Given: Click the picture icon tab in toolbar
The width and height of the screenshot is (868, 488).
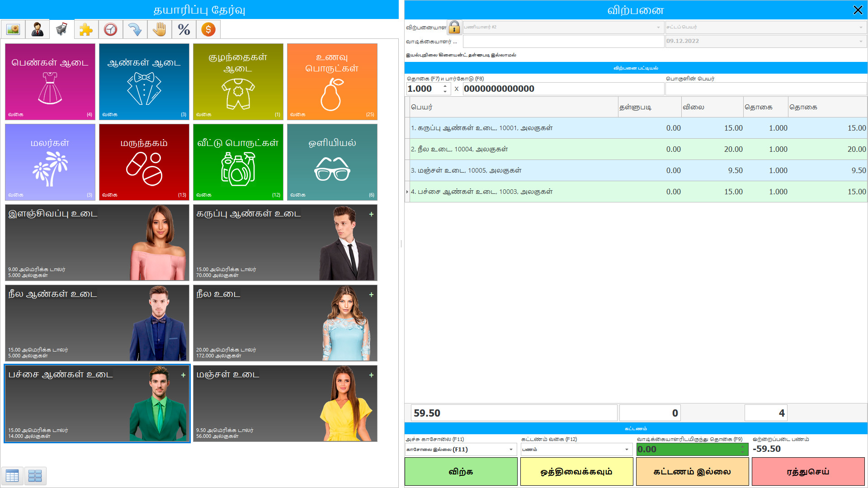Looking at the screenshot, I should (x=13, y=30).
